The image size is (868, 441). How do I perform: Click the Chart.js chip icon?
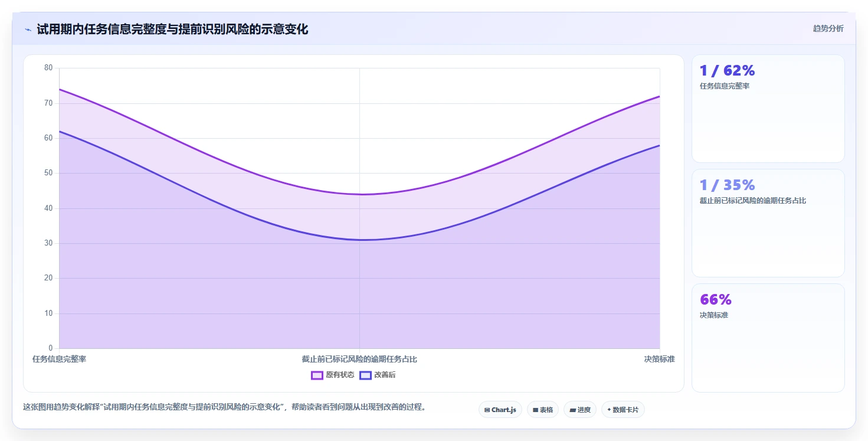tap(487, 410)
